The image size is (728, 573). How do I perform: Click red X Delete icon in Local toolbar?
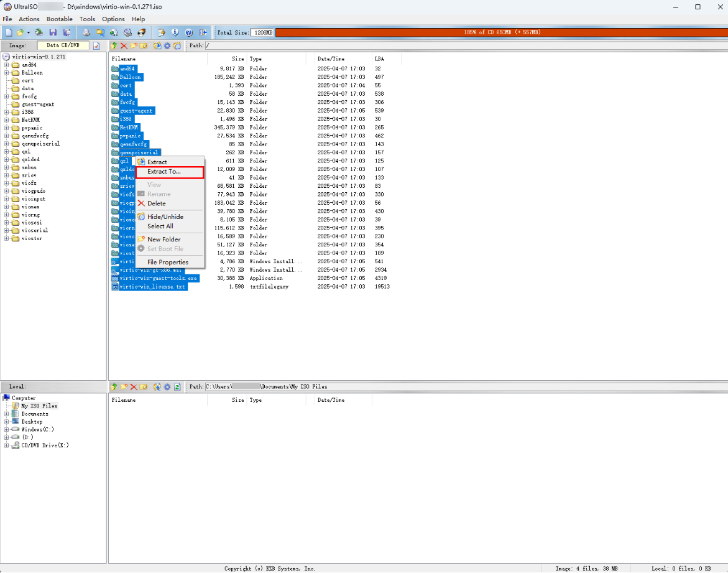point(134,386)
